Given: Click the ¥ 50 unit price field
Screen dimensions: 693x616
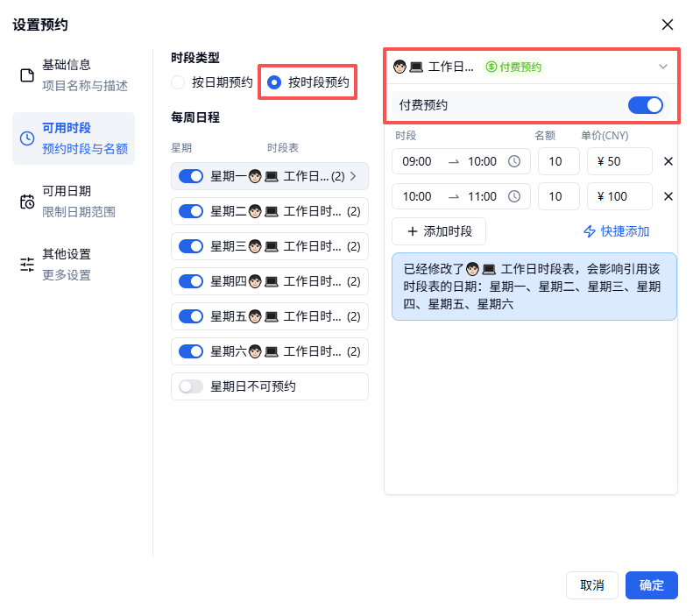Looking at the screenshot, I should point(619,161).
